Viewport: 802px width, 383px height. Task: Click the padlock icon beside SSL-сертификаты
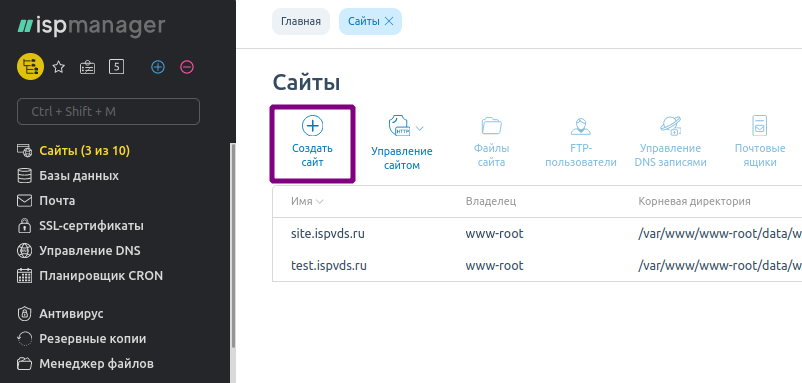tap(24, 226)
